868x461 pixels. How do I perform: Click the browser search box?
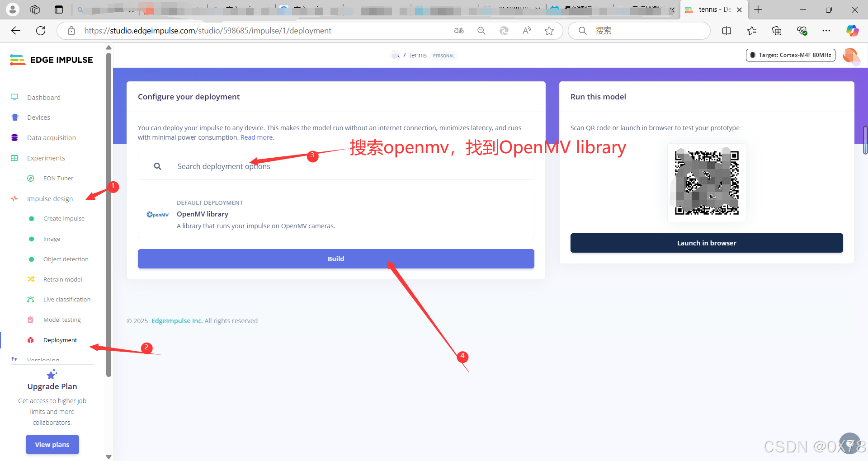639,31
